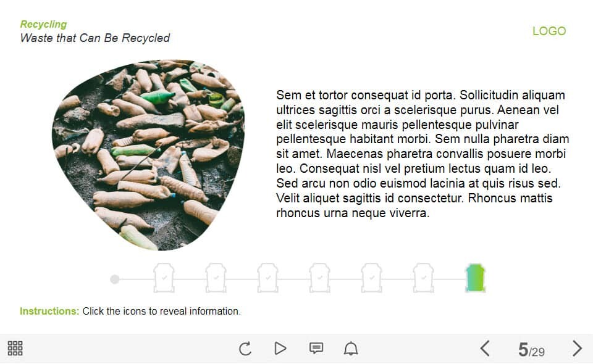Click the bell notification icon
This screenshot has height=364, width=593.
[x=351, y=348]
